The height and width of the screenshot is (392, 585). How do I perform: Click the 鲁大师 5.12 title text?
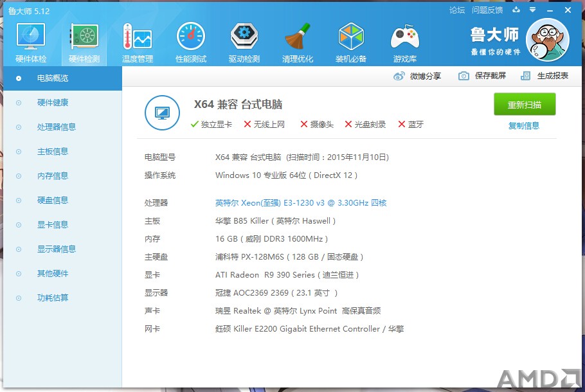click(29, 11)
